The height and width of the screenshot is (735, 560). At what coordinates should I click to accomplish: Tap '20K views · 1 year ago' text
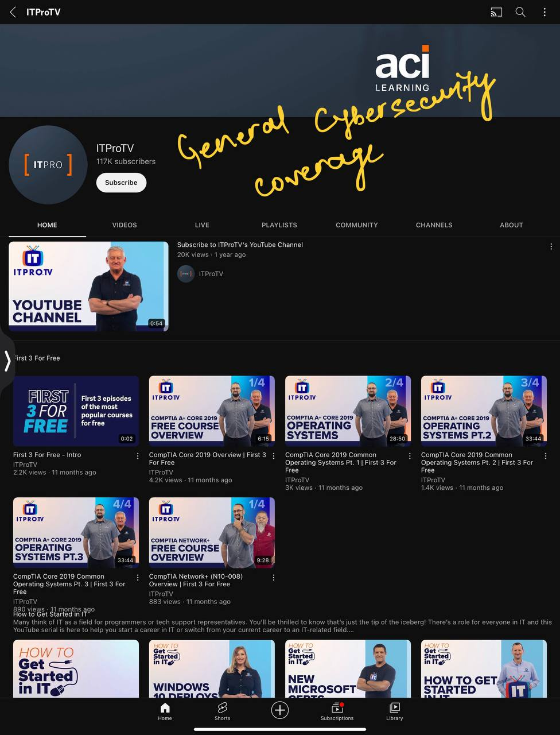[211, 255]
